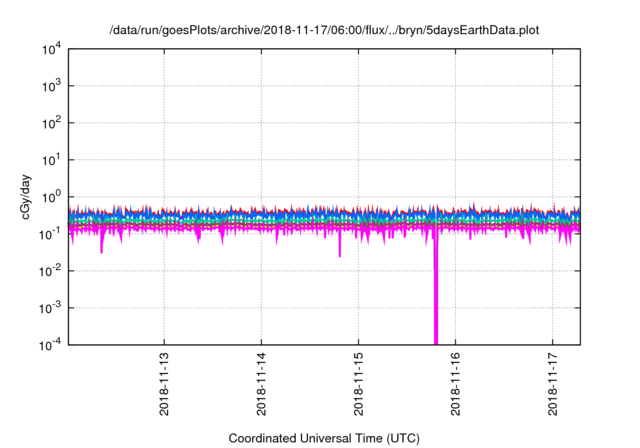
Task: Click the 10^4 y-axis tick label
Action: coord(51,49)
